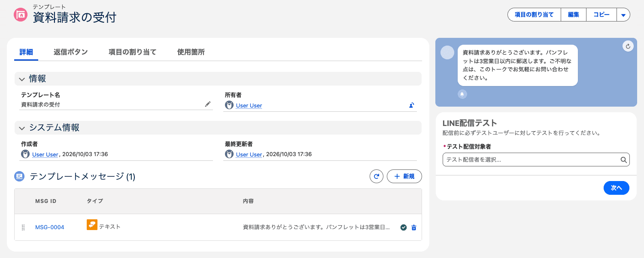The image size is (644, 258).
Task: Open the 作成者 User User link
Action: click(45, 154)
